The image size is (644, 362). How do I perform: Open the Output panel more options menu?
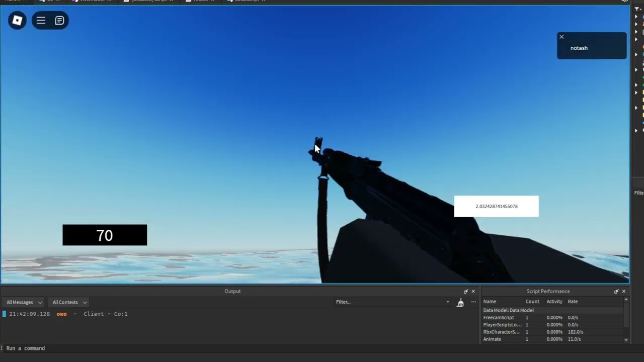pyautogui.click(x=473, y=302)
